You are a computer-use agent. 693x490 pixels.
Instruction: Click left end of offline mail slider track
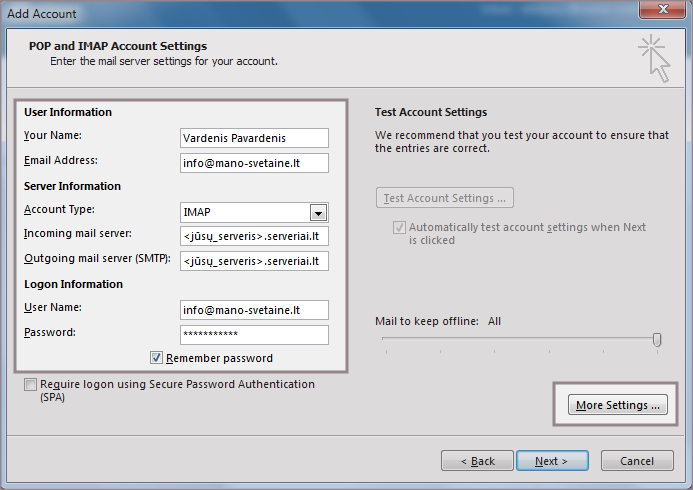click(x=384, y=340)
